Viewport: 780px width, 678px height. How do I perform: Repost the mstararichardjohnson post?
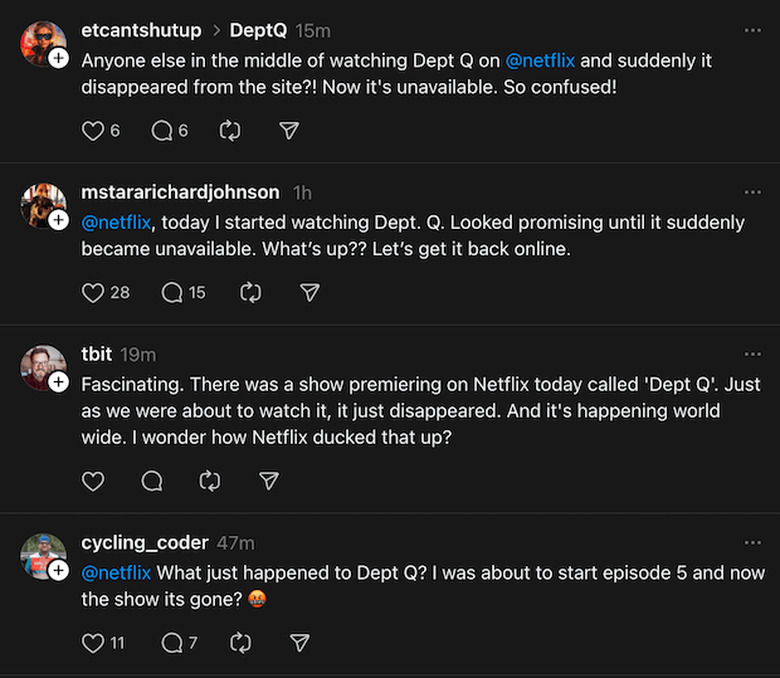[251, 293]
